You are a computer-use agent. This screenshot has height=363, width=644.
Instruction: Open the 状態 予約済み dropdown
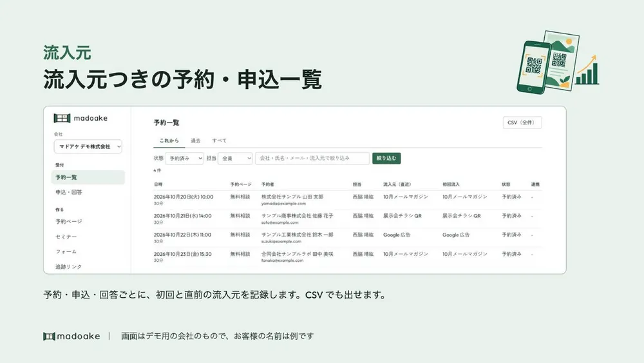tap(184, 158)
